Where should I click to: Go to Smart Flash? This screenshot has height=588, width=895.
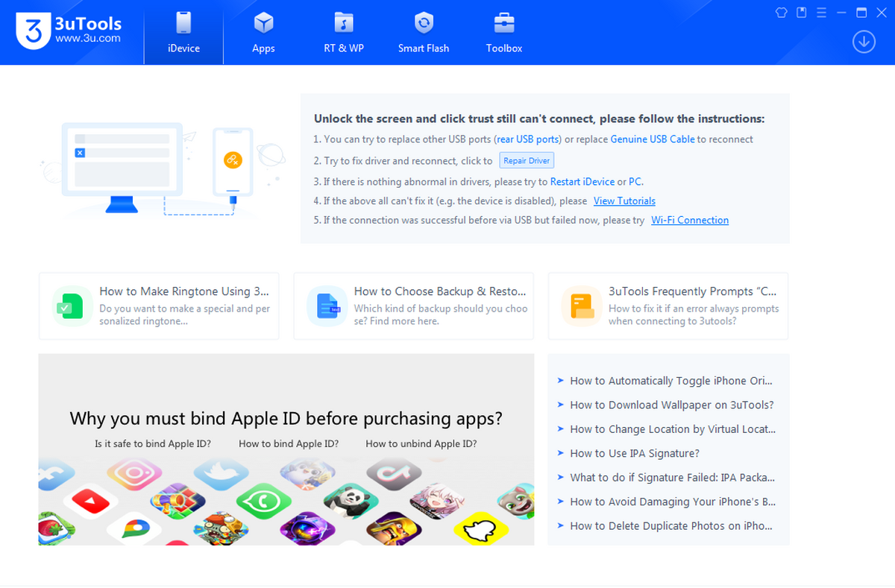point(423,34)
